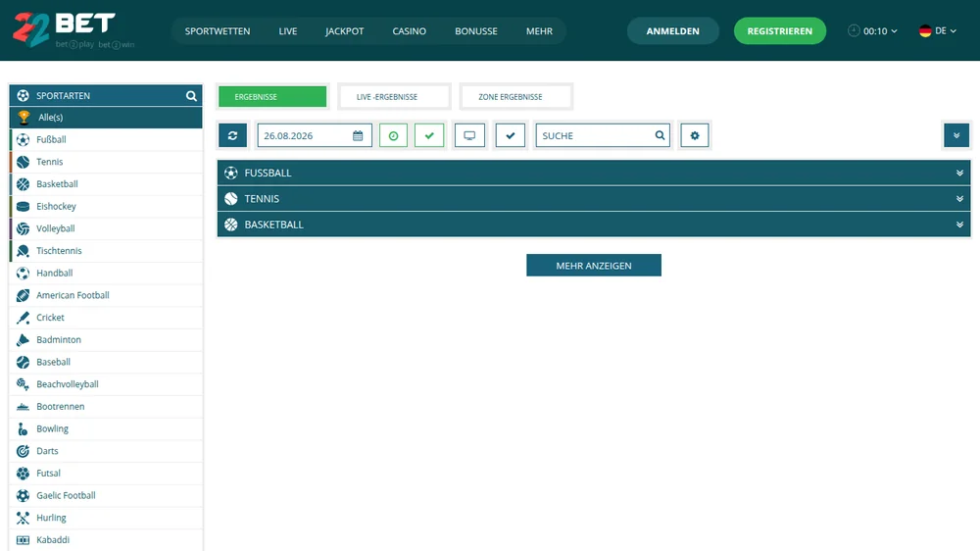Open the CASINO menu item
980x551 pixels.
tap(410, 30)
